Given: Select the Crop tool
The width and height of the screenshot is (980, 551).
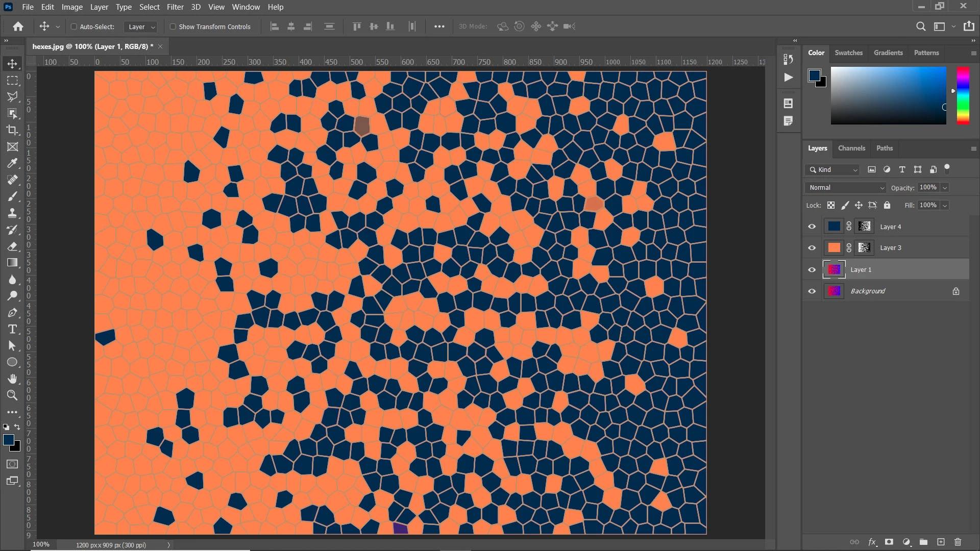Looking at the screenshot, I should 12,130.
